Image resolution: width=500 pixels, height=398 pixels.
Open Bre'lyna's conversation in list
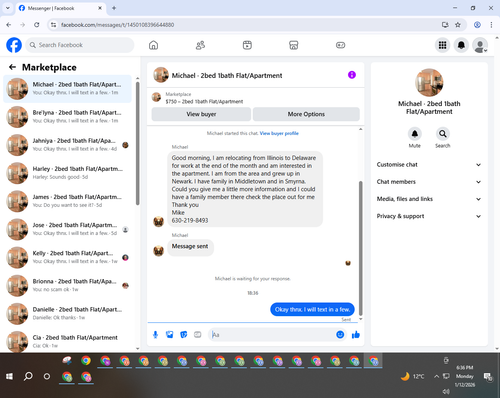(68, 117)
